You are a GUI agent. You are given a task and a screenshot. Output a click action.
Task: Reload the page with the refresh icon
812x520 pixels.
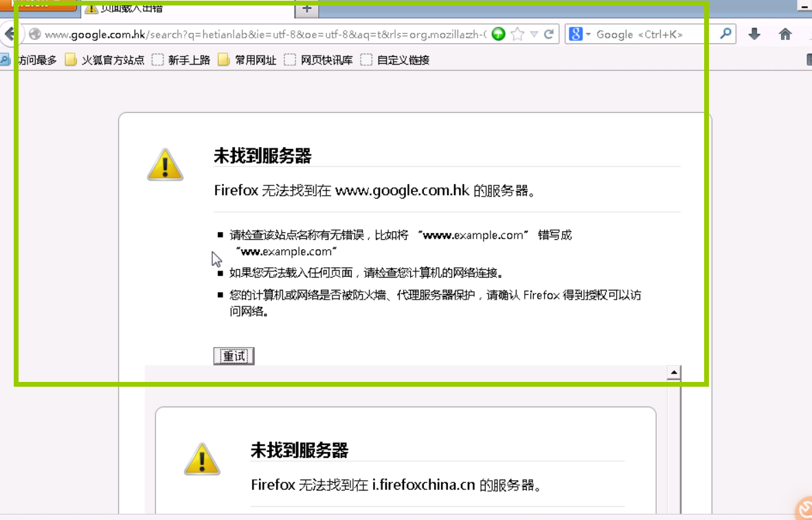(549, 34)
